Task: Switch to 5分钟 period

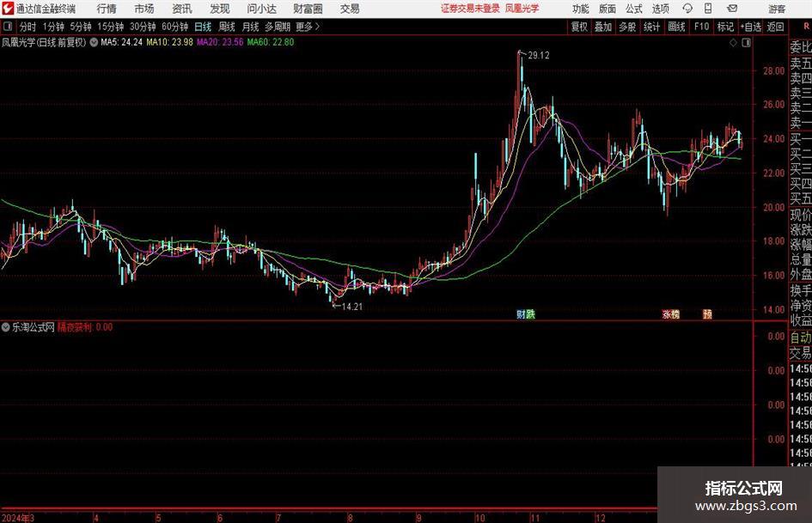Action: 81,27
